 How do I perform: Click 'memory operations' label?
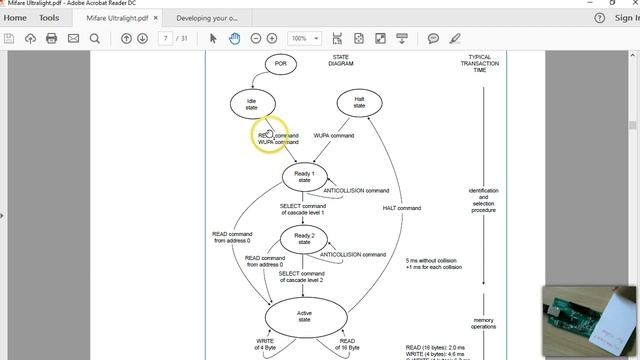point(484,323)
